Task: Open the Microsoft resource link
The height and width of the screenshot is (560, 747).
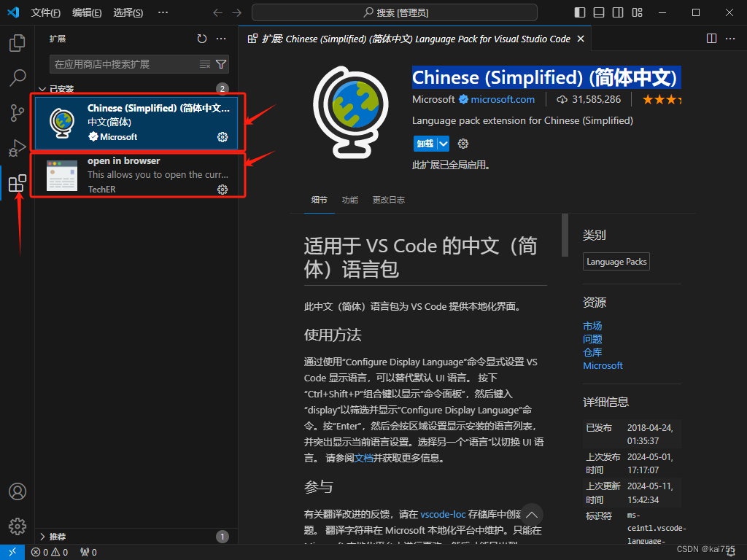Action: [603, 366]
